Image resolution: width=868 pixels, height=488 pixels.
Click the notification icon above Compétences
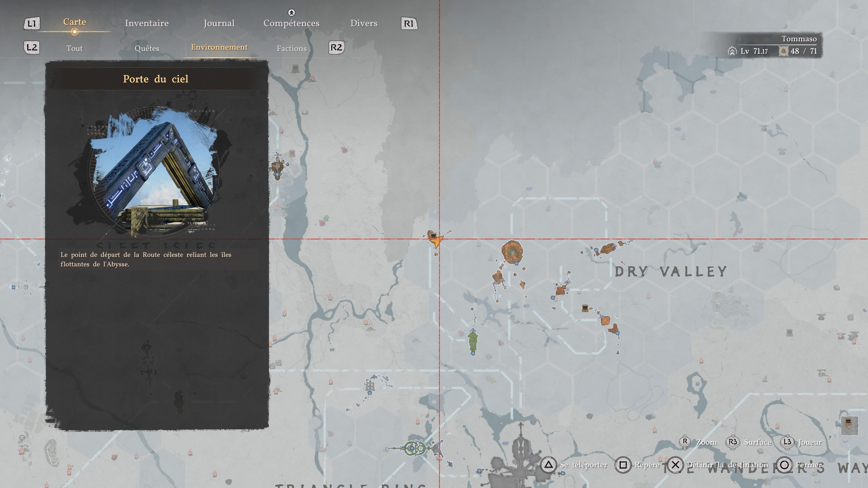(291, 12)
